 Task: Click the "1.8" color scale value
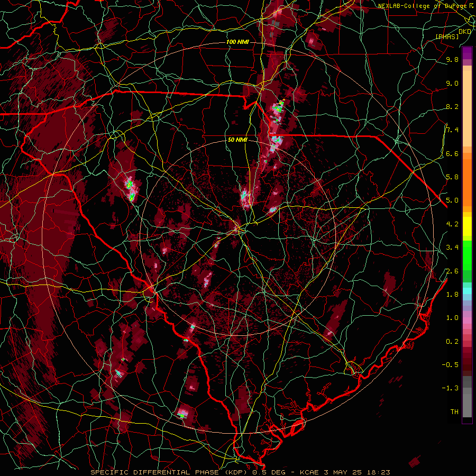[452, 294]
